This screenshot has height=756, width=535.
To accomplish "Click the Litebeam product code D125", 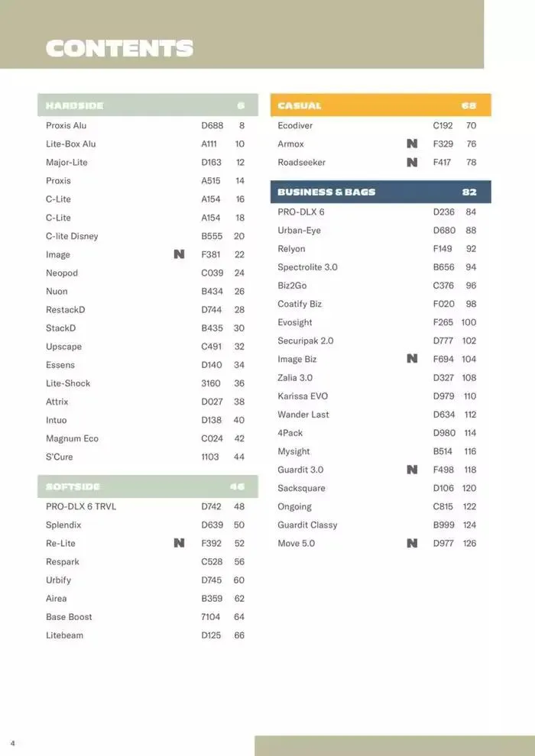I will (212, 635).
